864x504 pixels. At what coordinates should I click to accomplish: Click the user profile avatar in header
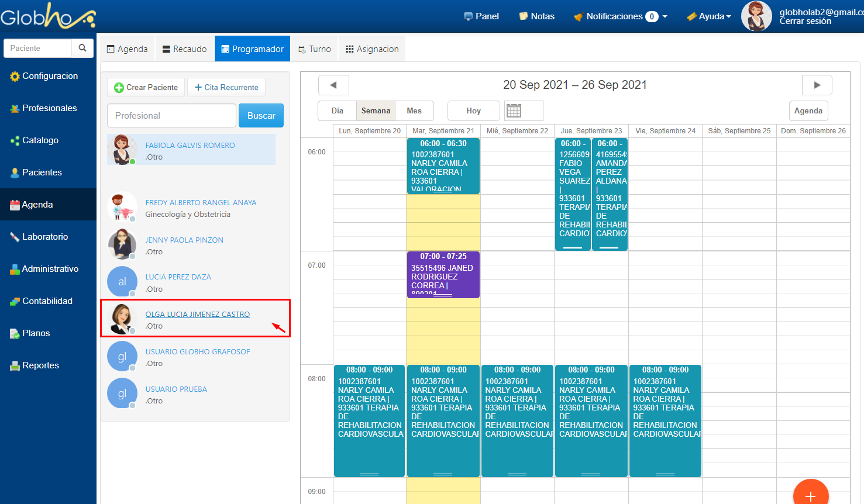click(x=756, y=16)
